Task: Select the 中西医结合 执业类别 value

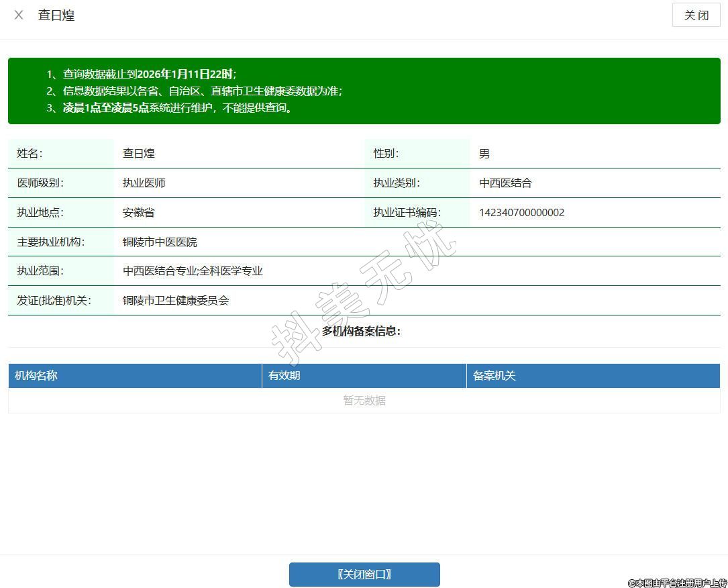Action: [x=505, y=183]
